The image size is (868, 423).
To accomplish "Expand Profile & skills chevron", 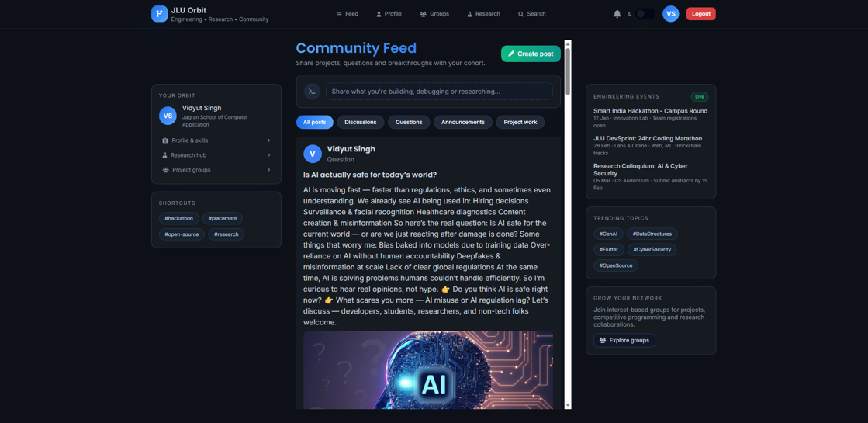I will point(268,140).
